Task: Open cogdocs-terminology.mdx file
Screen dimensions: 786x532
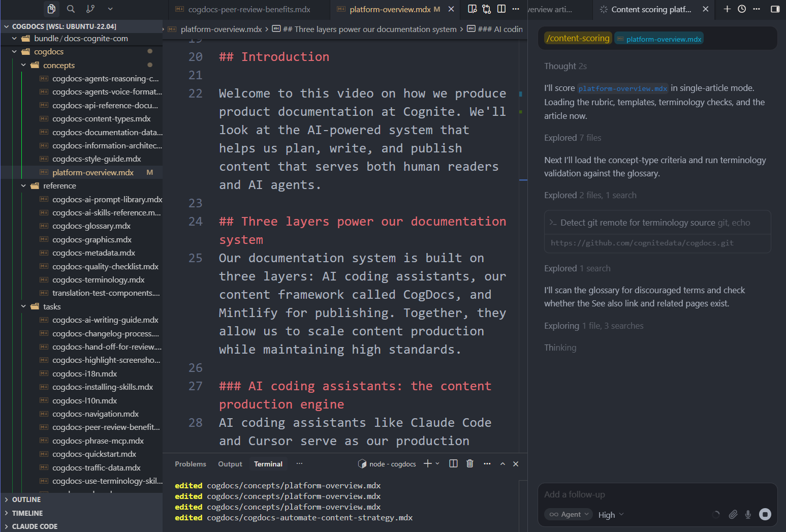Action: pyautogui.click(x=98, y=280)
